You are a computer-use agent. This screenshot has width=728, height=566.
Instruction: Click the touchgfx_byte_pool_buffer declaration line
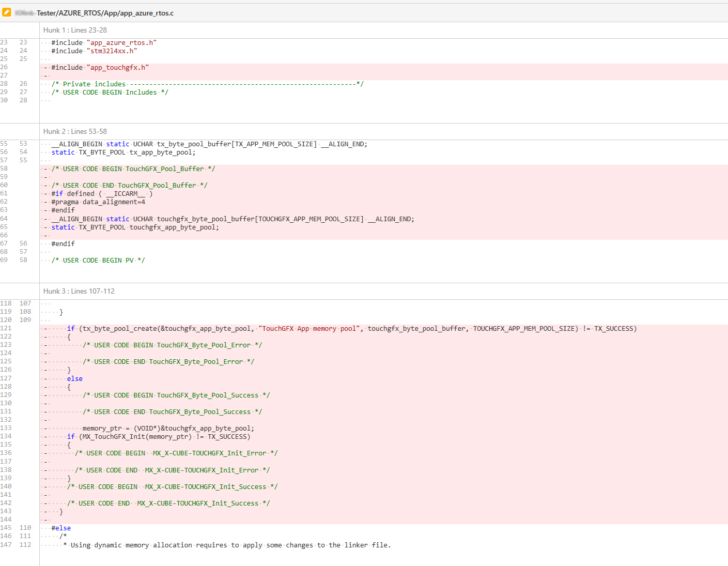233,219
